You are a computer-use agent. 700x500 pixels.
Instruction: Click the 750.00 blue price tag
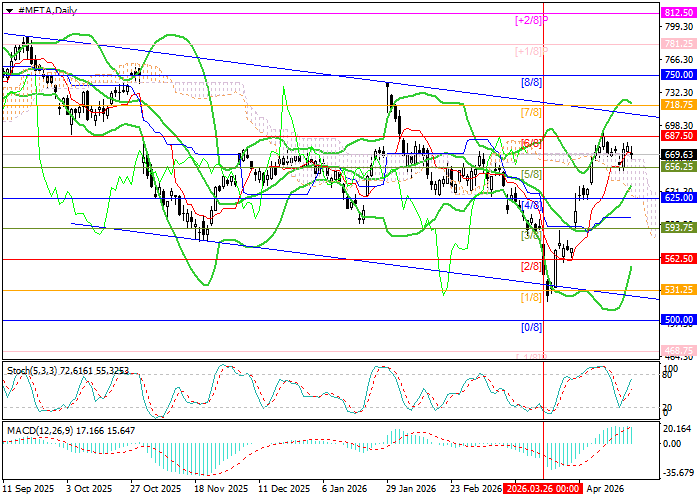pyautogui.click(x=679, y=74)
